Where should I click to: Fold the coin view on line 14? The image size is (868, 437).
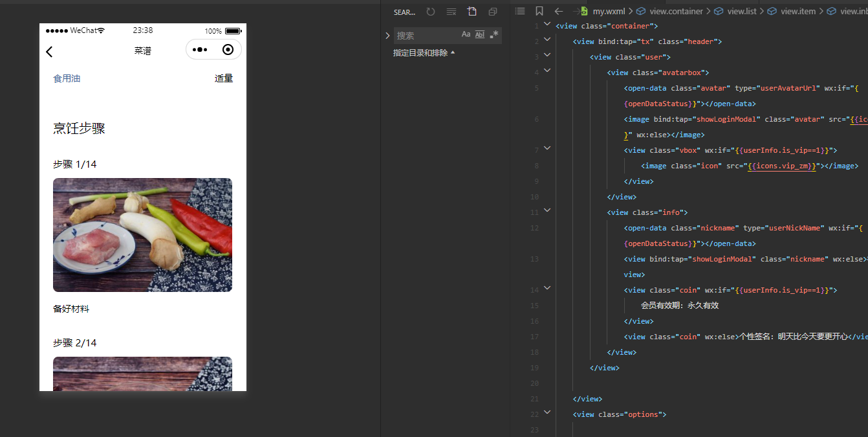[x=547, y=288]
